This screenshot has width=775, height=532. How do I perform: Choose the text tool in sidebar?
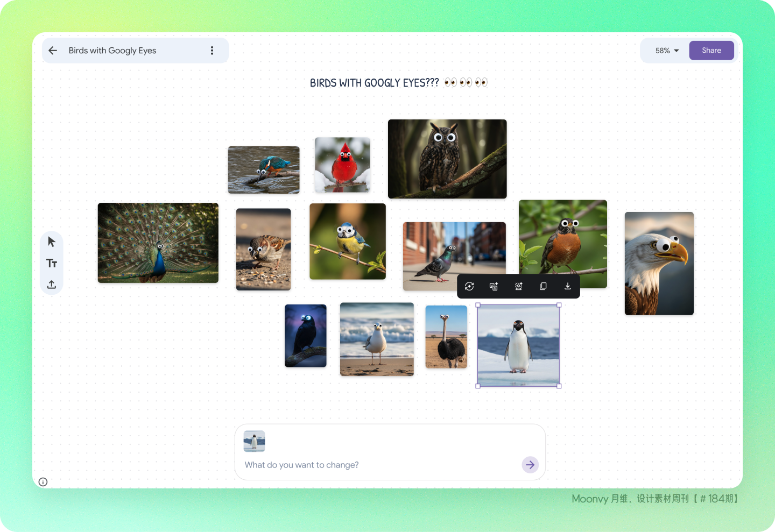pyautogui.click(x=52, y=263)
